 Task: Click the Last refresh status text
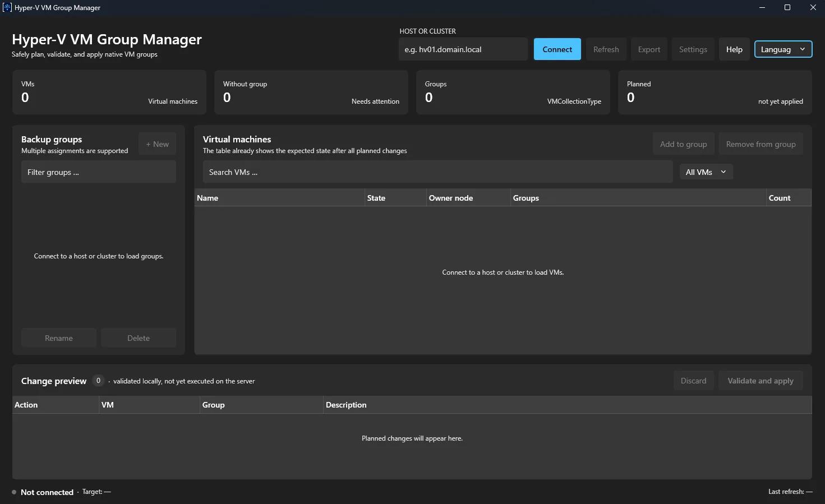point(790,492)
